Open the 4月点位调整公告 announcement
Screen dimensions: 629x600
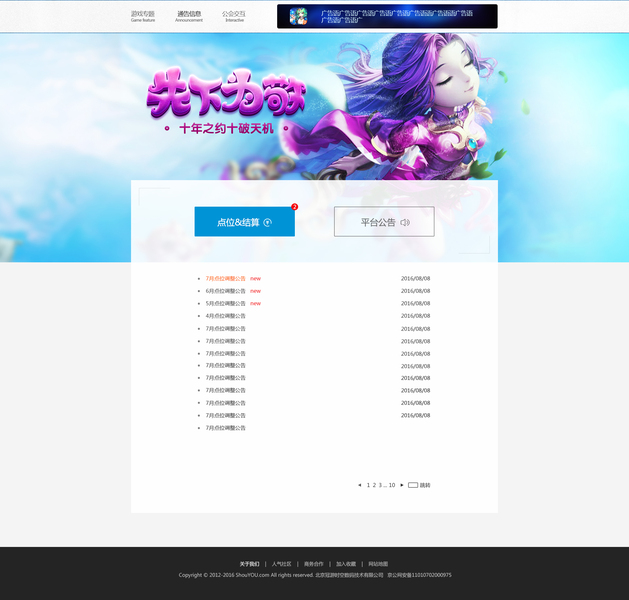click(225, 316)
